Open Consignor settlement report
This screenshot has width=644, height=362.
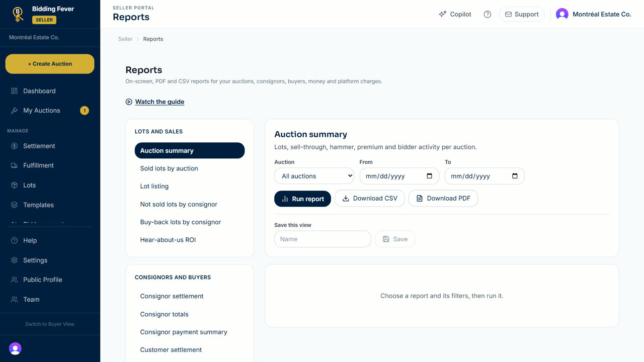click(190, 296)
